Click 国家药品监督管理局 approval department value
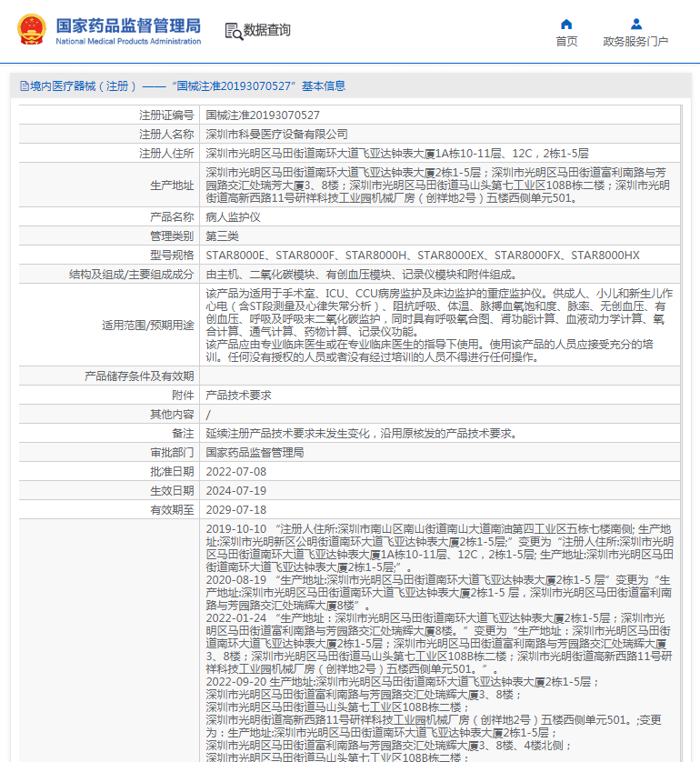The height and width of the screenshot is (762, 700). (255, 453)
